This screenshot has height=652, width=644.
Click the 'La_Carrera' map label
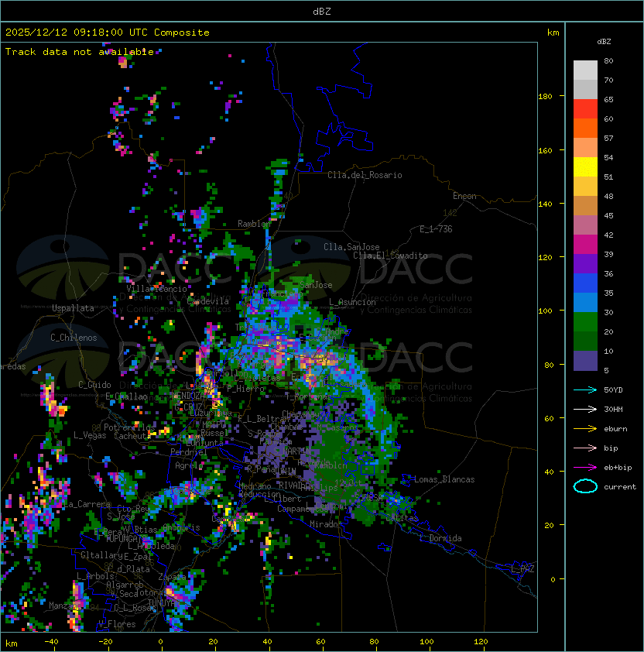(x=87, y=504)
